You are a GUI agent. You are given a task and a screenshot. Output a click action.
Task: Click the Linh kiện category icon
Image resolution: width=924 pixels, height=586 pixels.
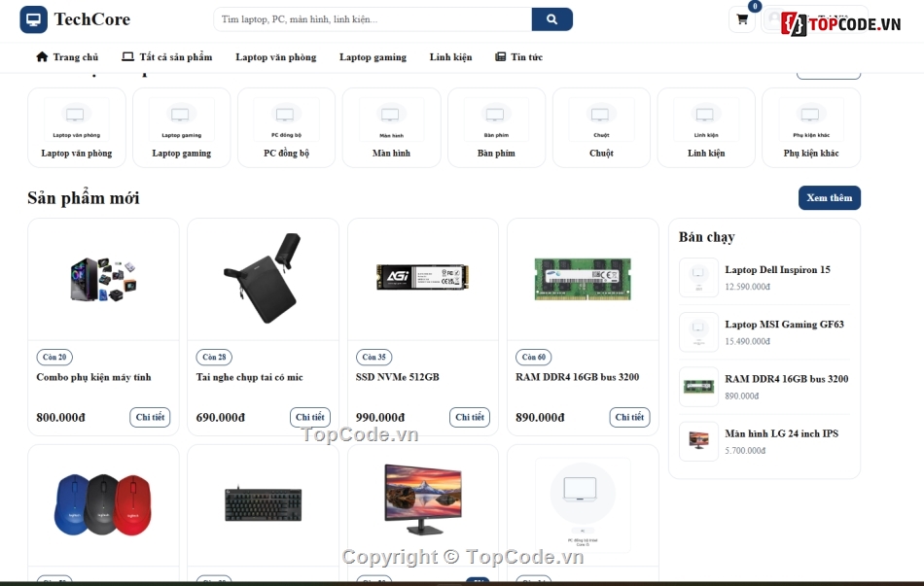(x=706, y=120)
